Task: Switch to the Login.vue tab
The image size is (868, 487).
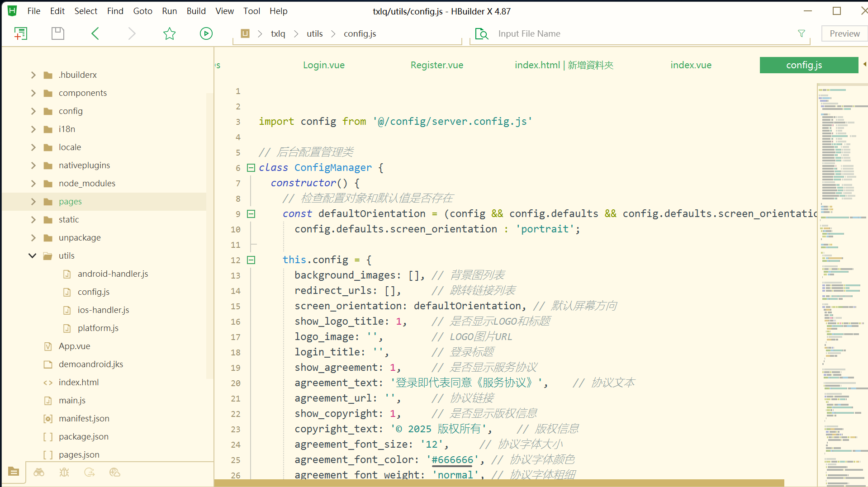Action: (x=323, y=65)
